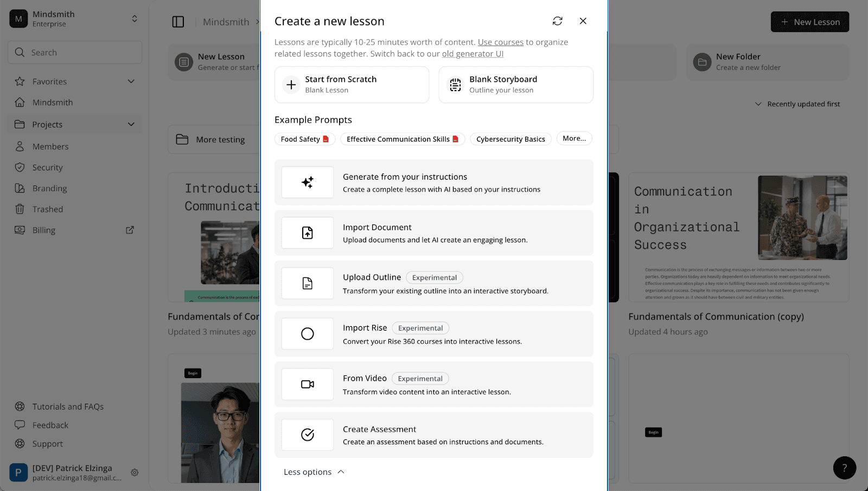Open Fundamentals of Communication (copy) lesson title
This screenshot has width=868, height=491.
pos(716,316)
